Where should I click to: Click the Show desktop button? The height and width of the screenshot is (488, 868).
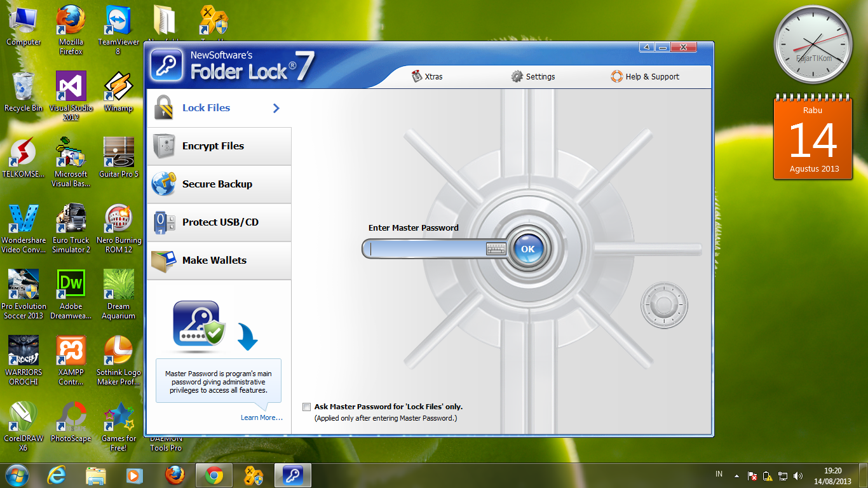(x=864, y=476)
